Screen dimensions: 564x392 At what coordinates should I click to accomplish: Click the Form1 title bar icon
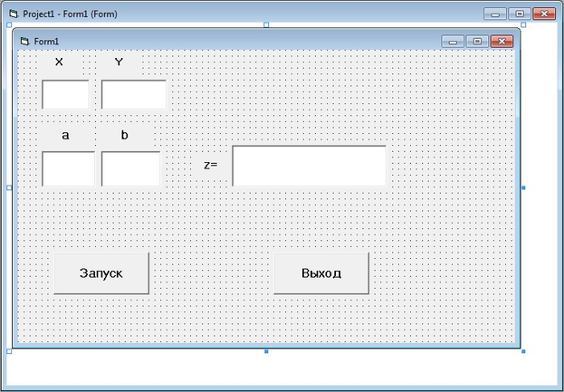[24, 42]
